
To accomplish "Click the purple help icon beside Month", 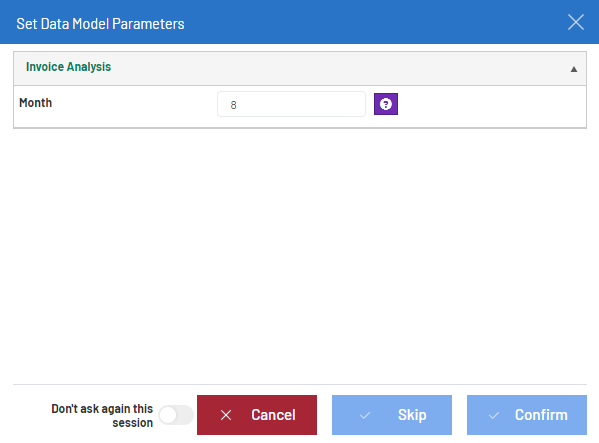I will pyautogui.click(x=386, y=104).
